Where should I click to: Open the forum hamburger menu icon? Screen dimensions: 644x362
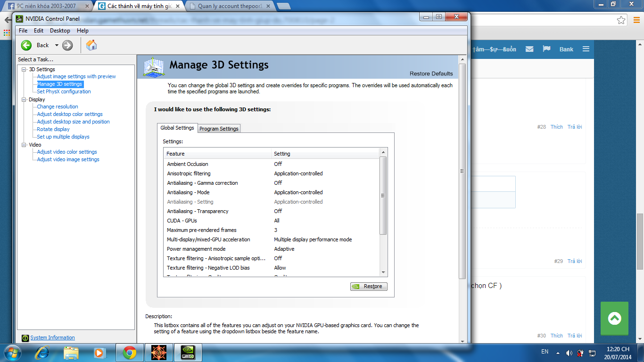click(586, 49)
